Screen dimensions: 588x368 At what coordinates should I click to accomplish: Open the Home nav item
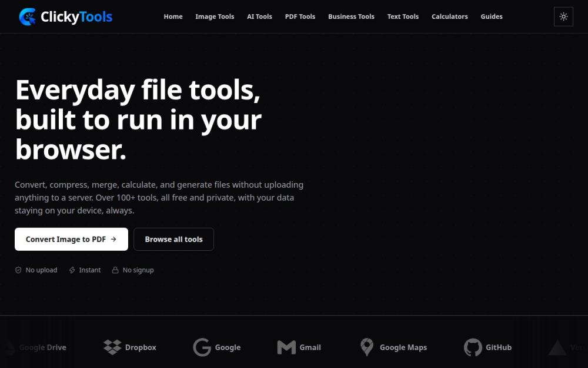(x=173, y=16)
